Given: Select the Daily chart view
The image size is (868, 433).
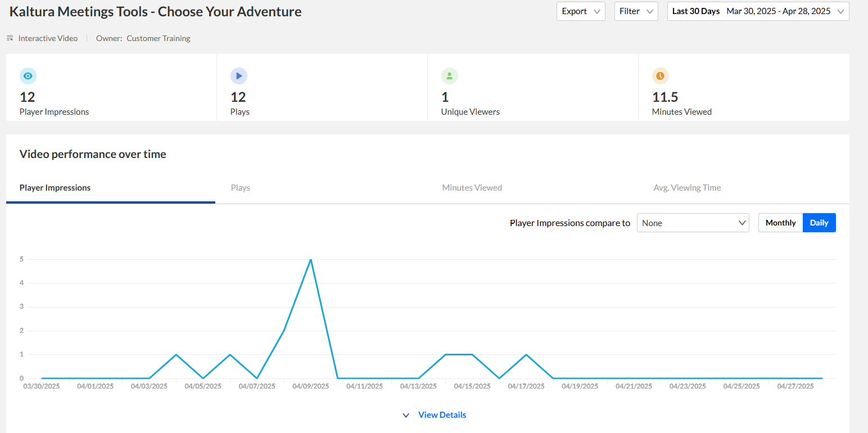Looking at the screenshot, I should [x=819, y=223].
